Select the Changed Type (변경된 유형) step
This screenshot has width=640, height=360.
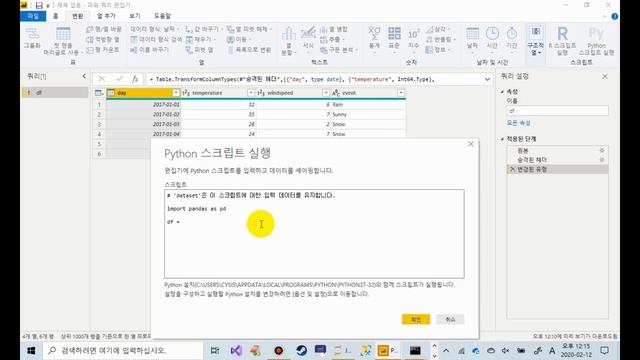tap(558, 169)
